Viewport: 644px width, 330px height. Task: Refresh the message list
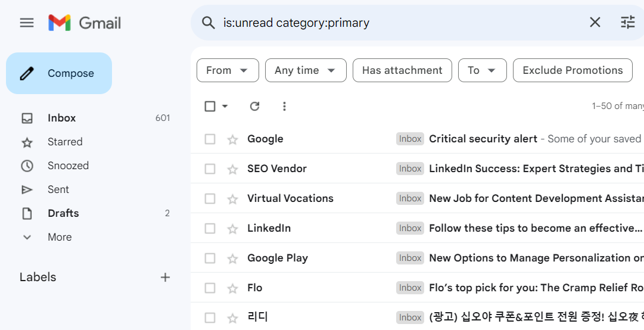tap(254, 106)
